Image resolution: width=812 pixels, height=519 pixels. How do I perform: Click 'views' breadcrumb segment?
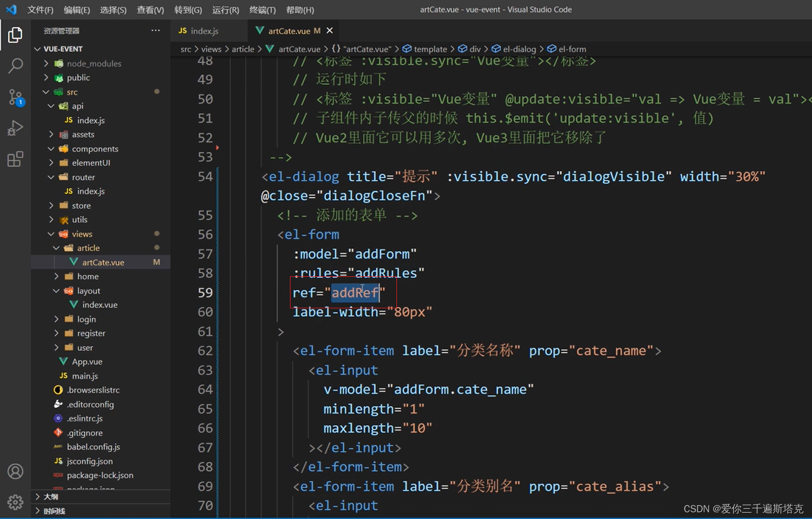pyautogui.click(x=211, y=49)
